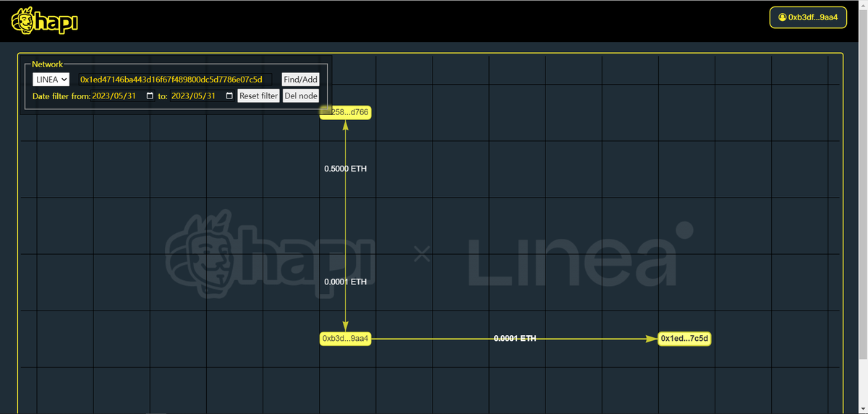Viewport: 868px width, 414px height.
Task: Click the Reset filter button
Action: [258, 96]
